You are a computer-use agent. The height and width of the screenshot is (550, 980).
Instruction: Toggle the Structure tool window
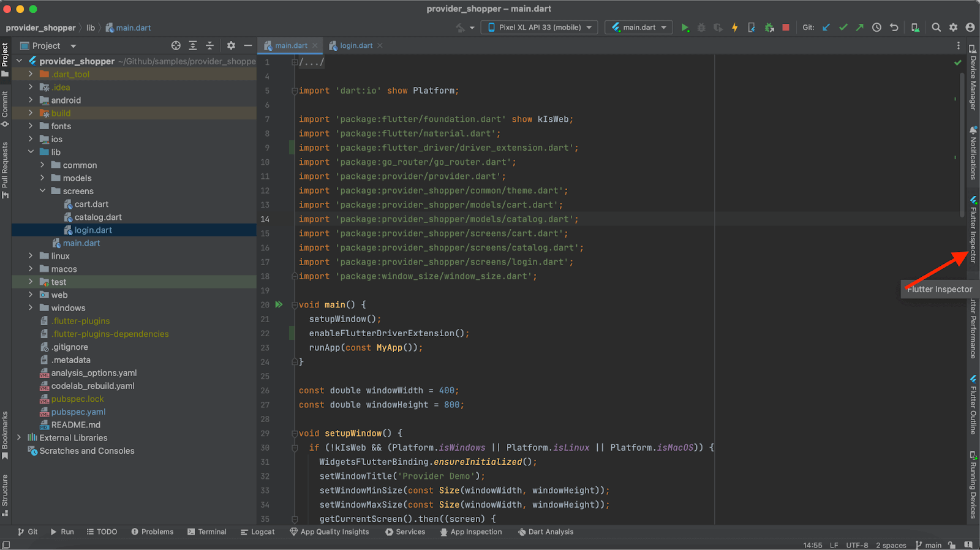pos(5,495)
